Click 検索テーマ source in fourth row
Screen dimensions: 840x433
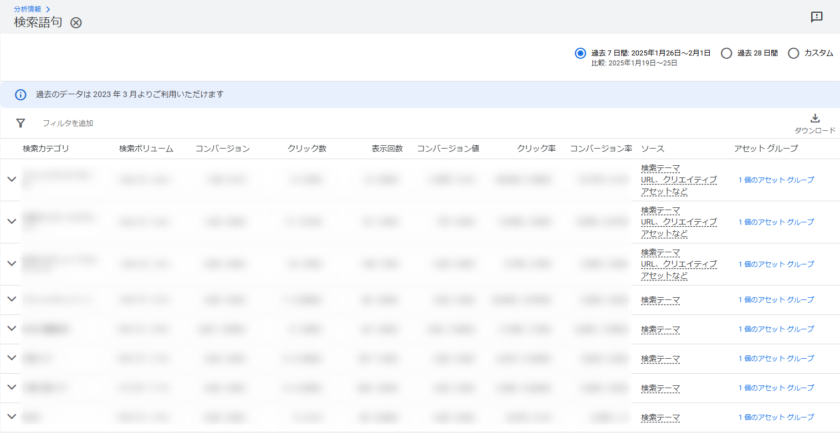click(660, 300)
